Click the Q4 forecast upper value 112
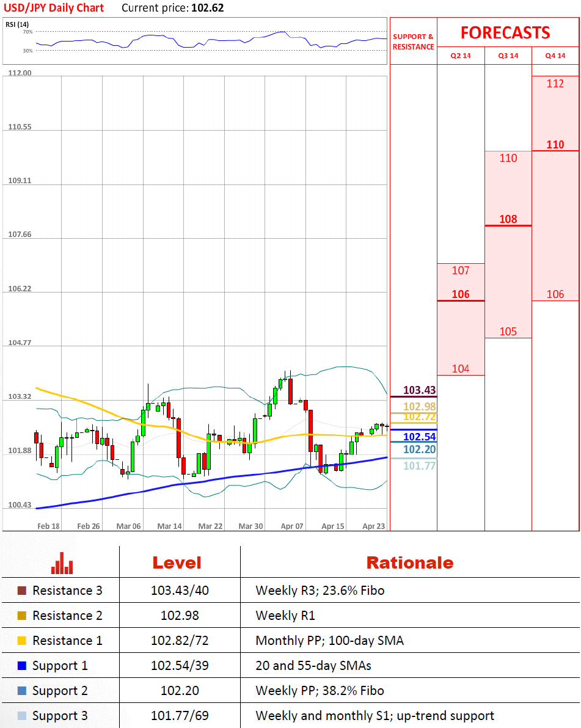 555,84
